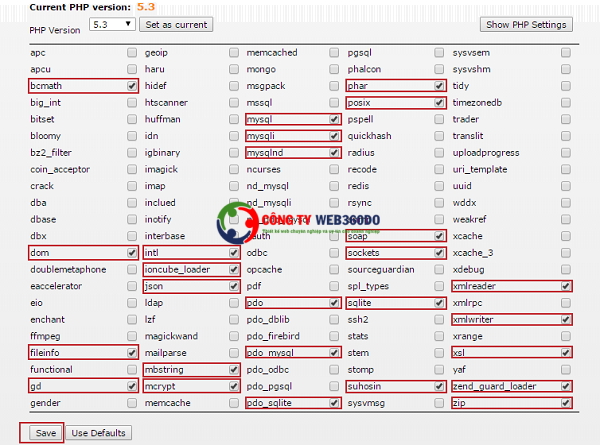
Task: Enable the apc extension checkbox
Action: pos(132,52)
